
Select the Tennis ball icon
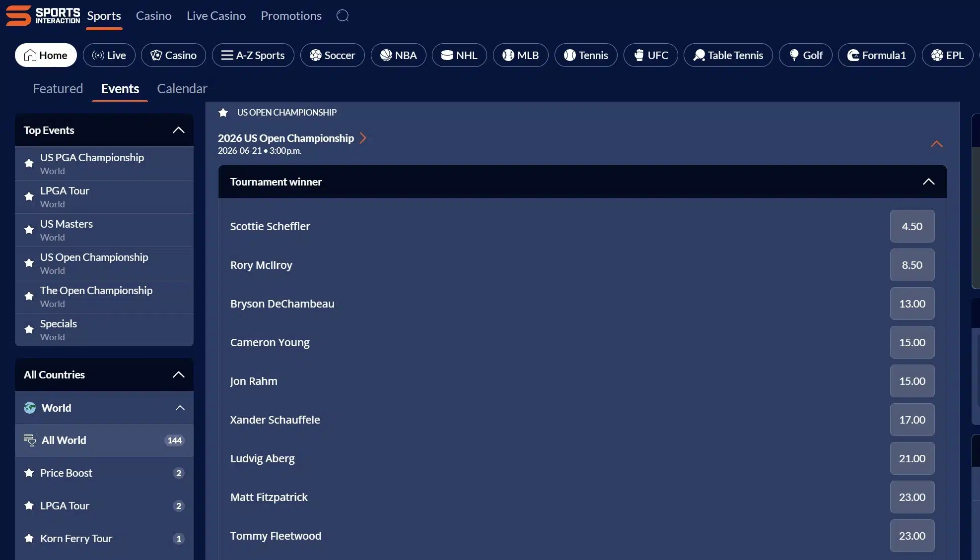(569, 55)
